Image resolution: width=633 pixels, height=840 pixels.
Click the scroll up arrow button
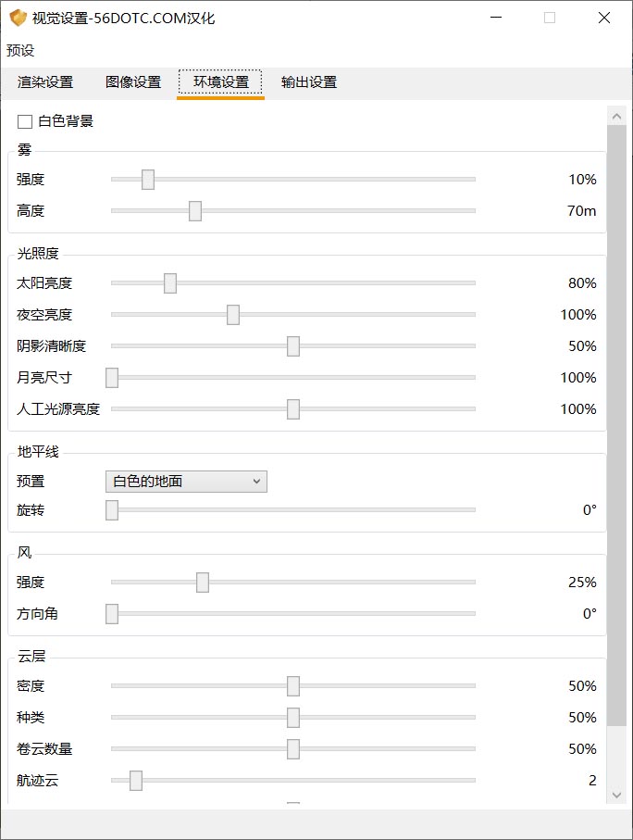pos(617,116)
